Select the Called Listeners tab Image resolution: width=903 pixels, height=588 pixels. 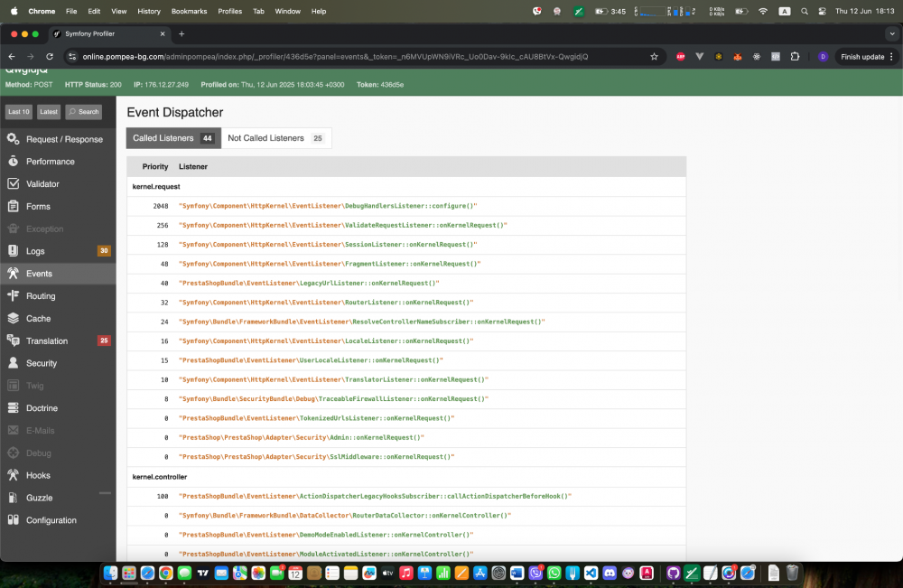(x=173, y=138)
